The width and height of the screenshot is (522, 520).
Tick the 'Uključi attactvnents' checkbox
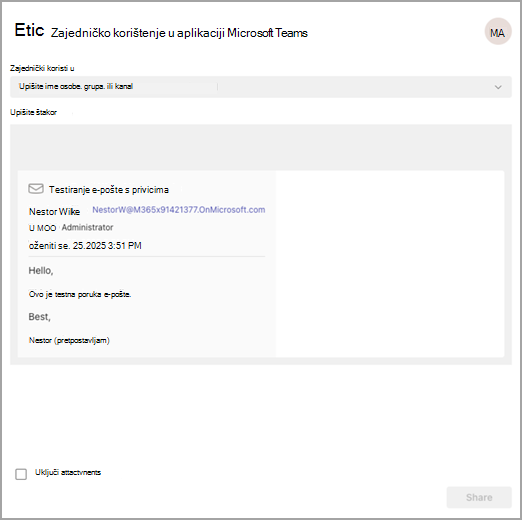point(21,474)
